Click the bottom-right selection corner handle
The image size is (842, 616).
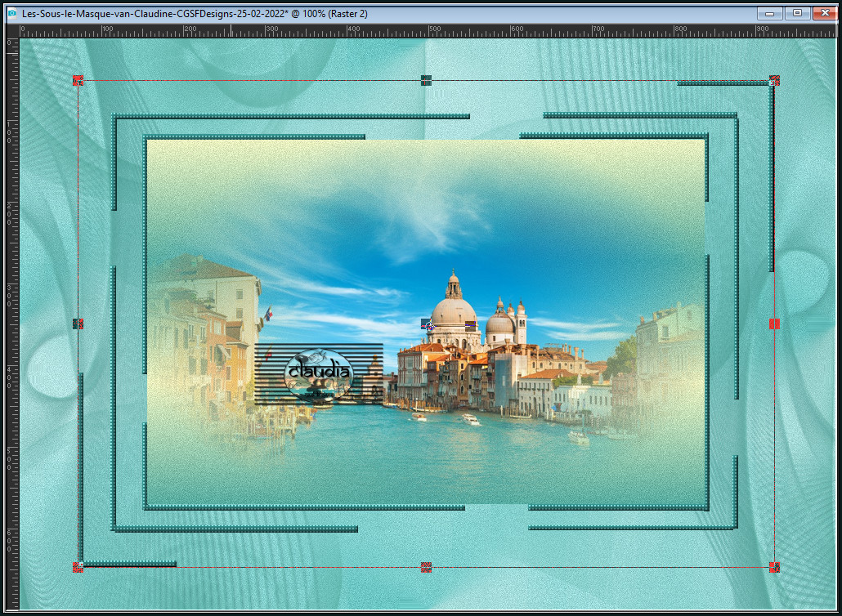(774, 567)
